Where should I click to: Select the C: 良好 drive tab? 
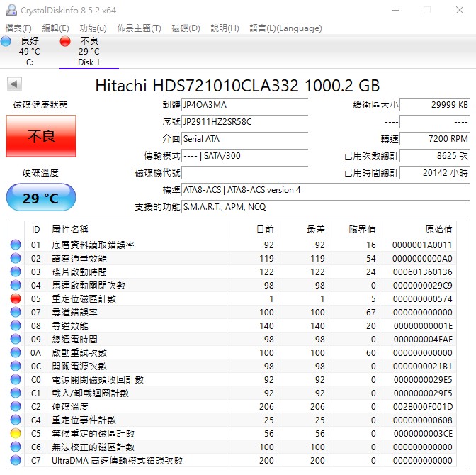30,52
